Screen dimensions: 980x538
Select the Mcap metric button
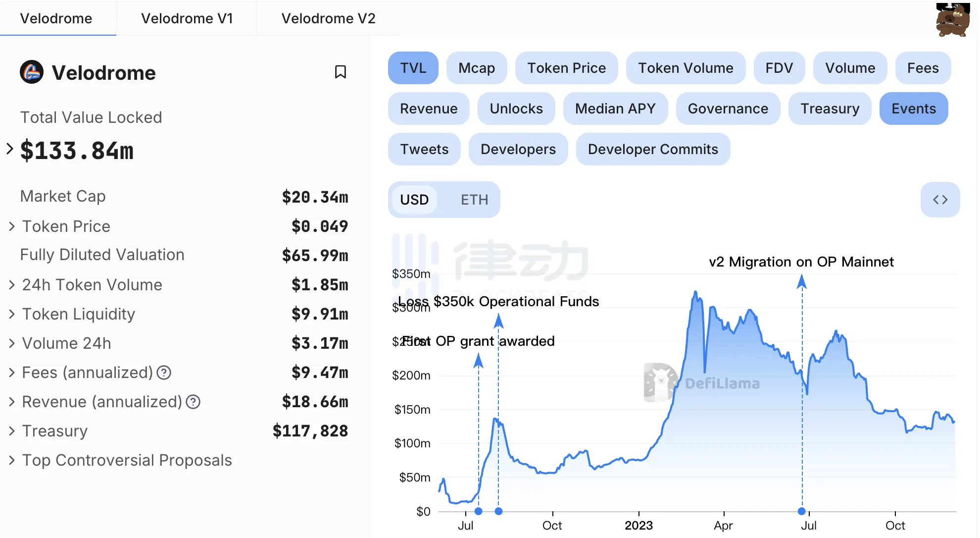pos(477,67)
